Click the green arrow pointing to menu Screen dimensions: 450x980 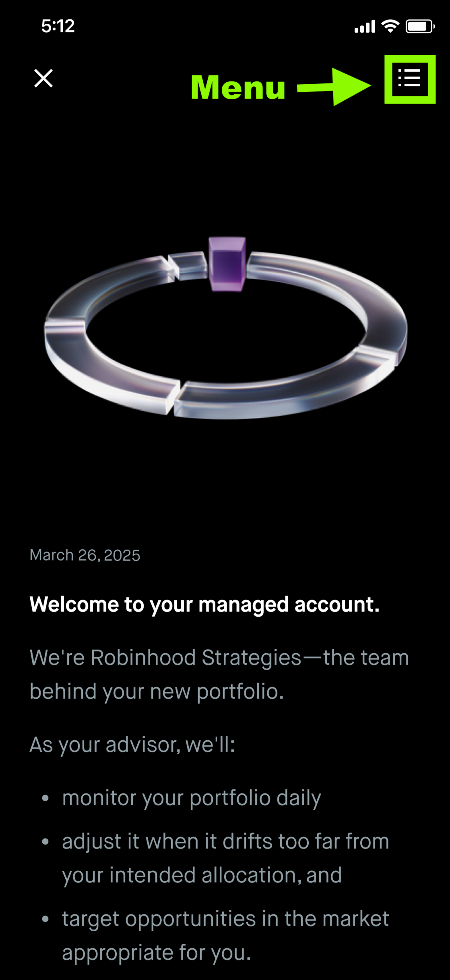coord(334,87)
